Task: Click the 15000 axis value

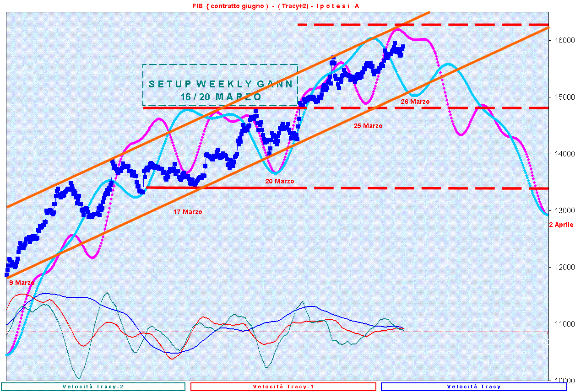Action: 565,97
